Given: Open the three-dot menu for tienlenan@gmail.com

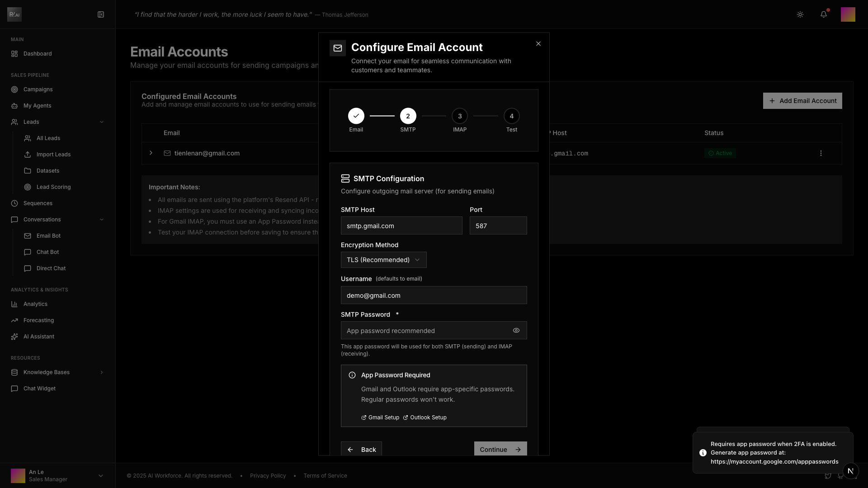Looking at the screenshot, I should tap(821, 153).
